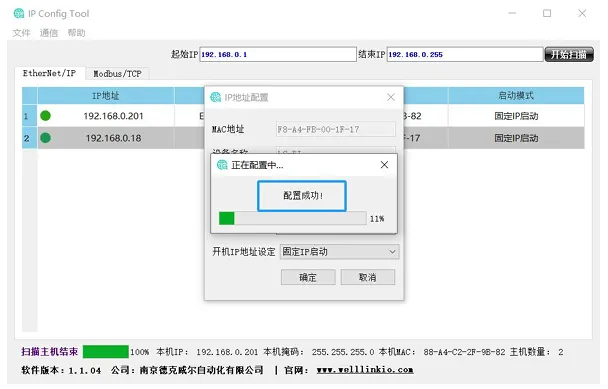Confirm the 配置成功! message button
The width and height of the screenshot is (608, 389).
click(x=302, y=196)
